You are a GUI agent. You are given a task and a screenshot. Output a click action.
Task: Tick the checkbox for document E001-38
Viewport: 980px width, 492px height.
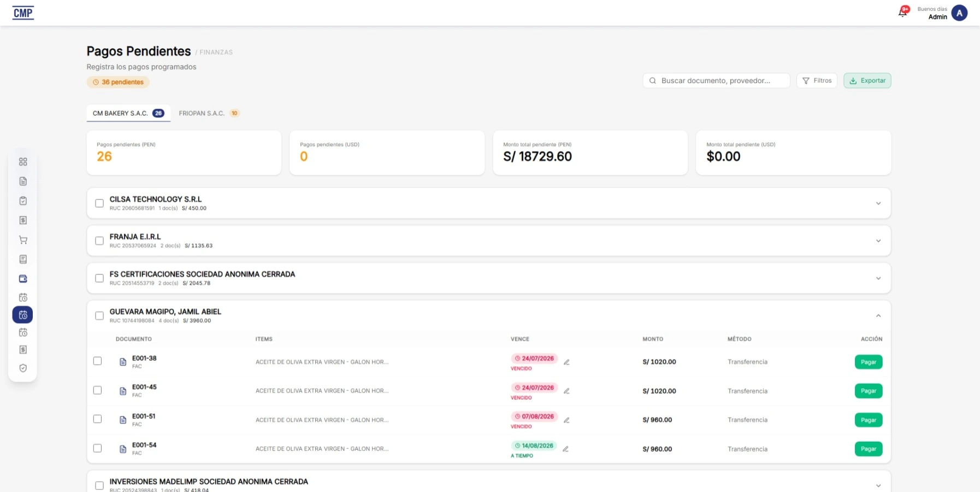97,361
